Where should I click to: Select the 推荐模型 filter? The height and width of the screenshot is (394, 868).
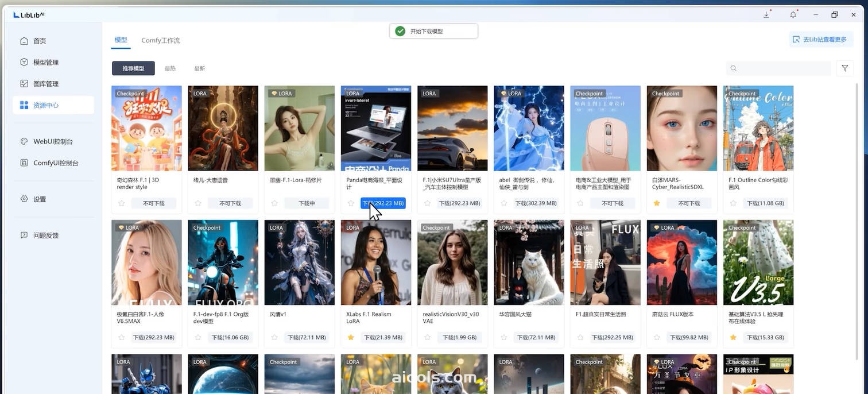point(133,68)
